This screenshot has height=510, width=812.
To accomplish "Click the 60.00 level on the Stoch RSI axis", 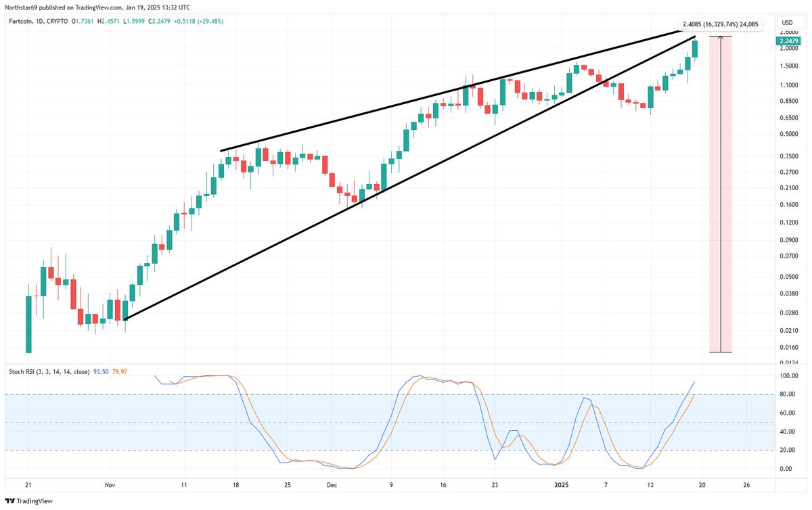I will [787, 413].
